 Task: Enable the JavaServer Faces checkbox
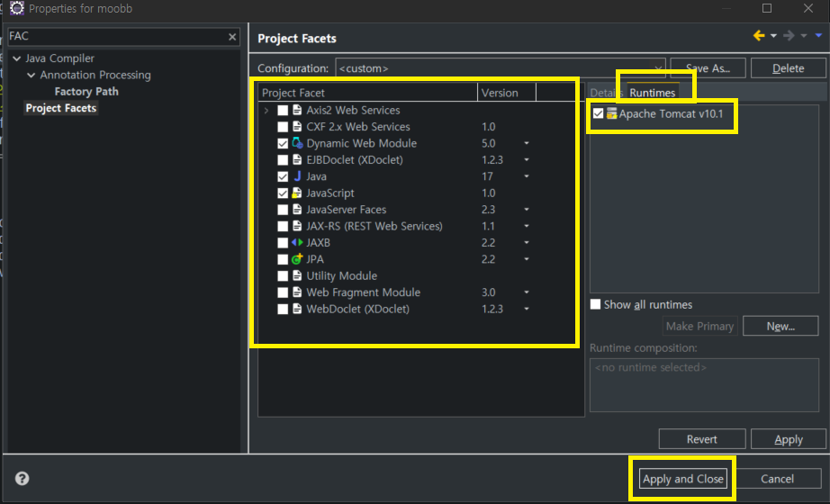[x=283, y=210]
